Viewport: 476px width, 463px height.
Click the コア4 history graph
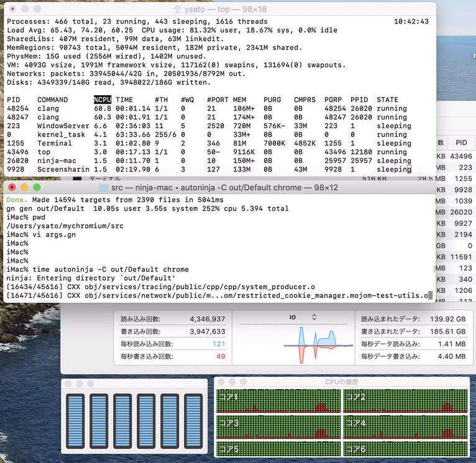pos(406,426)
